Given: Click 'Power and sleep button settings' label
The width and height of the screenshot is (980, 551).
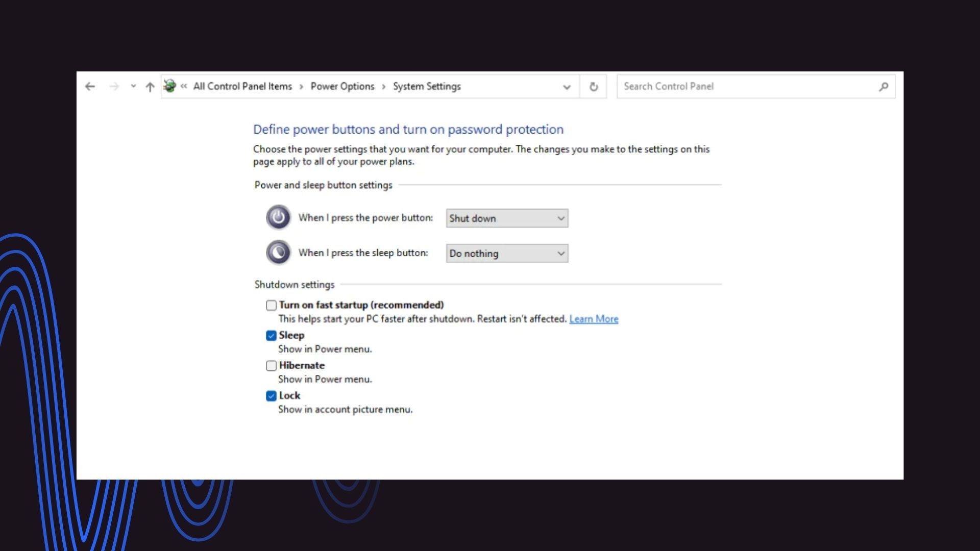Looking at the screenshot, I should tap(323, 185).
